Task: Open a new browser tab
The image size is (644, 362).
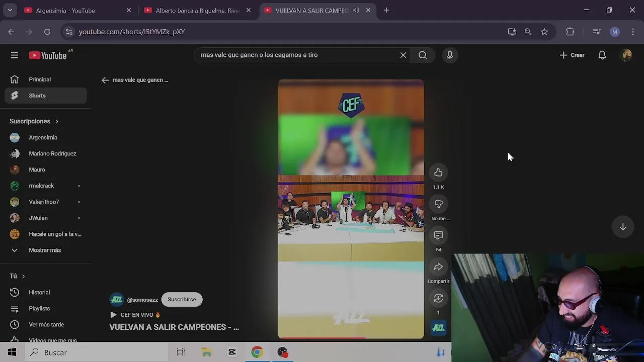Action: click(x=386, y=10)
